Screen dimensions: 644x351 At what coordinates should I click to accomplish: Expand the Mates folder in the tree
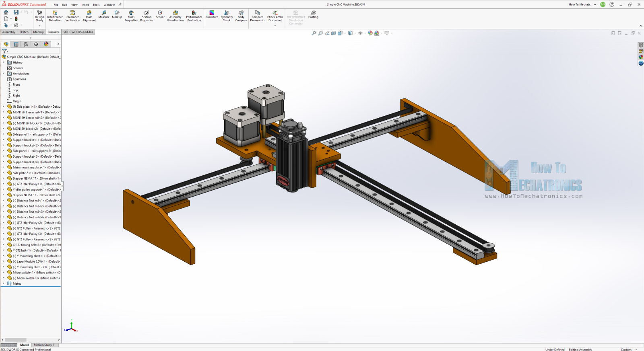coord(3,283)
